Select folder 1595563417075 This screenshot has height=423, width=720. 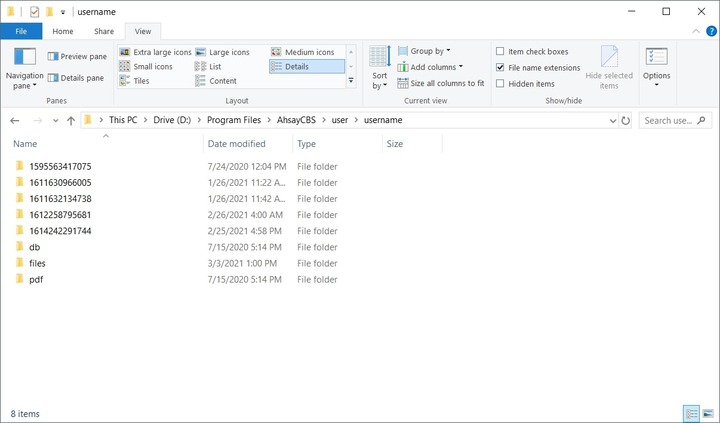tap(60, 166)
